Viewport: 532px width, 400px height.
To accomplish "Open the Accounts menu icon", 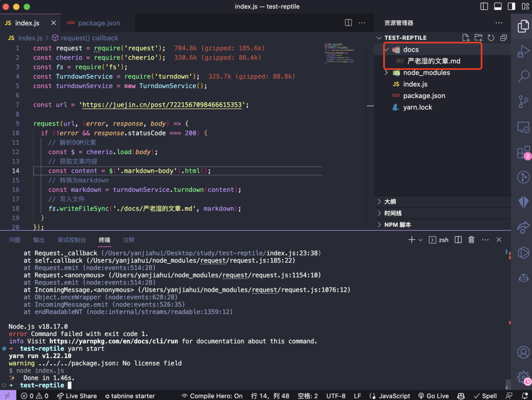I will coord(523,352).
